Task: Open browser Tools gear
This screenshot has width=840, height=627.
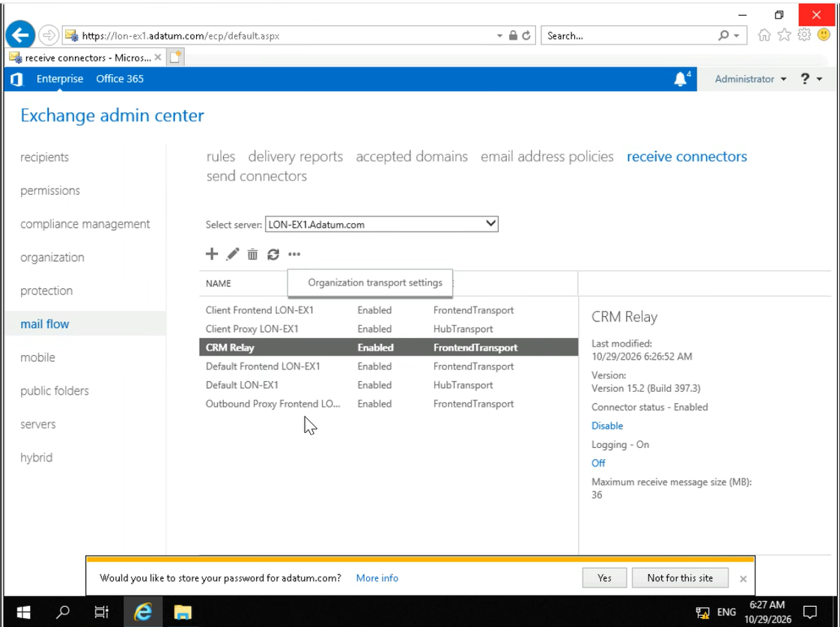Action: [804, 35]
